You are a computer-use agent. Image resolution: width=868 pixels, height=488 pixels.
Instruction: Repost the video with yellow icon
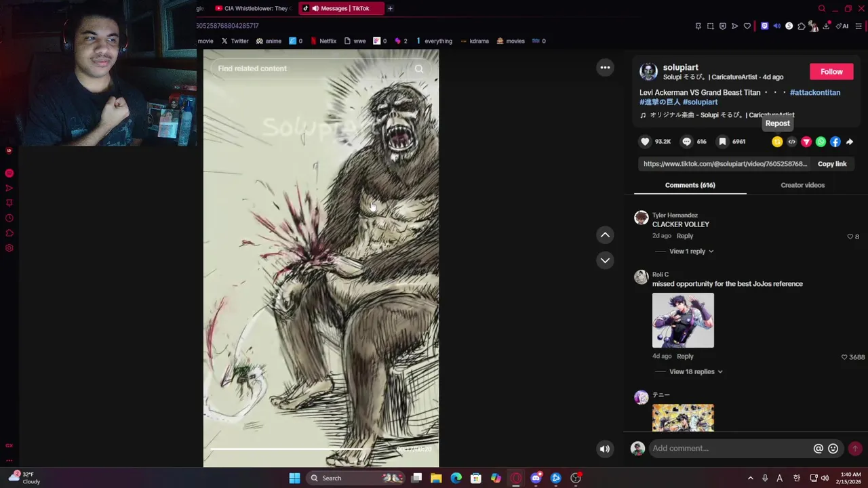pyautogui.click(x=777, y=142)
